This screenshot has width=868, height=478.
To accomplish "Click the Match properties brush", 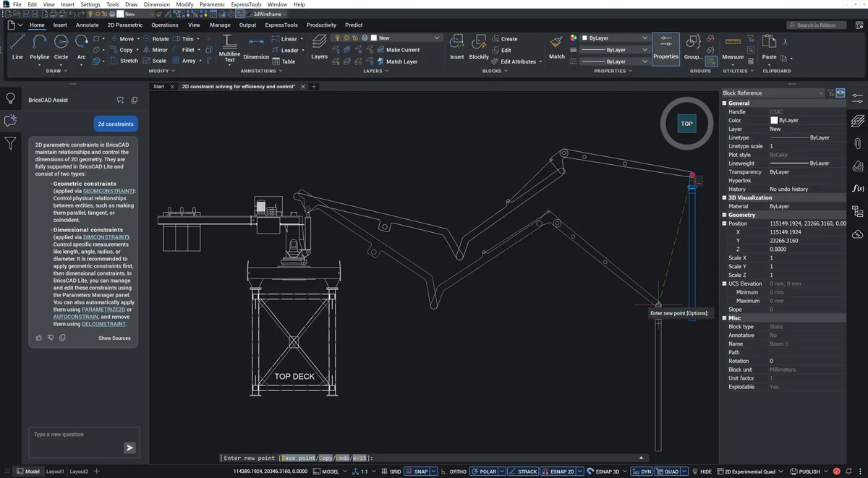I will coord(557,47).
